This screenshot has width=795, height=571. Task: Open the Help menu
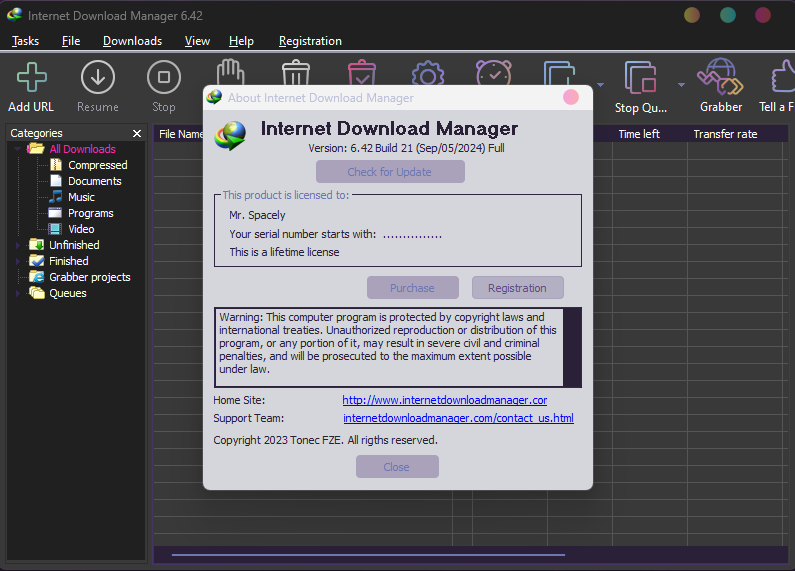tap(241, 41)
